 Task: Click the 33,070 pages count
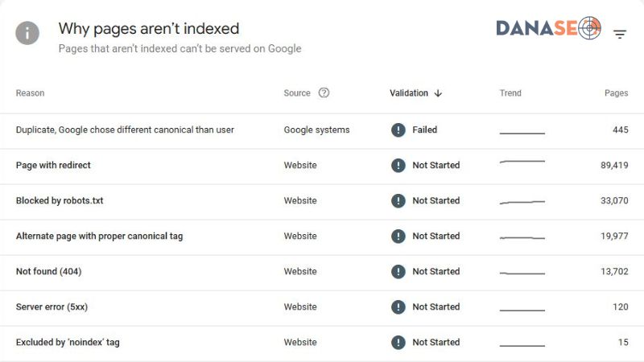(x=614, y=200)
